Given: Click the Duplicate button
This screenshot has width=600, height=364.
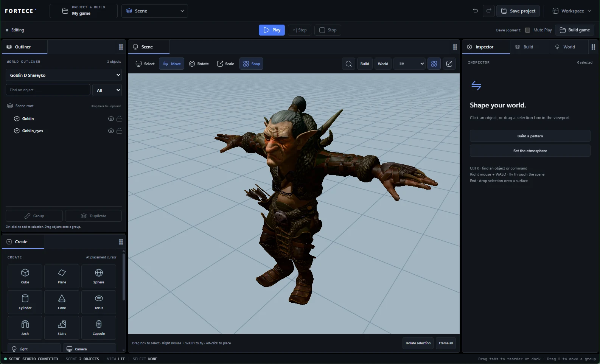Looking at the screenshot, I should pos(93,216).
